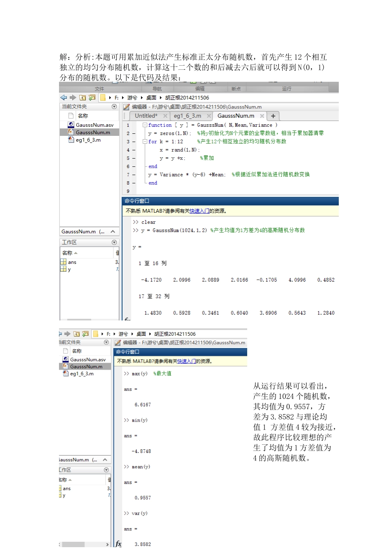Click the '0.9557' mean result value

[x=143, y=498]
